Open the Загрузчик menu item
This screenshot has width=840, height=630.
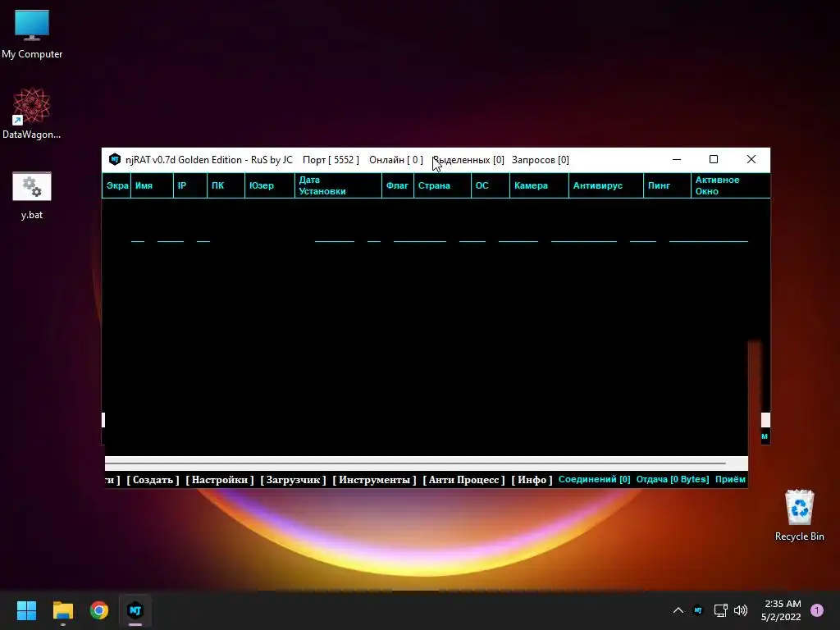293,479
